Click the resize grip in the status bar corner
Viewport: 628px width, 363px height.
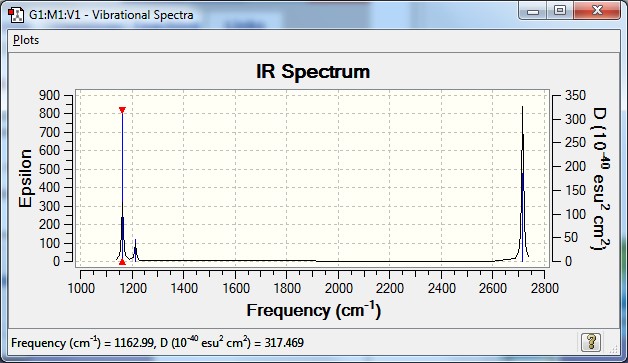pos(614,348)
